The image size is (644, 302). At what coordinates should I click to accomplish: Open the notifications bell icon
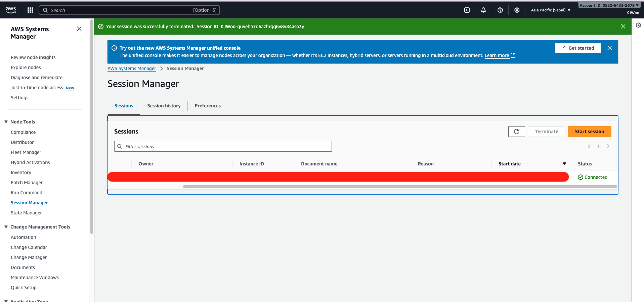tap(483, 10)
